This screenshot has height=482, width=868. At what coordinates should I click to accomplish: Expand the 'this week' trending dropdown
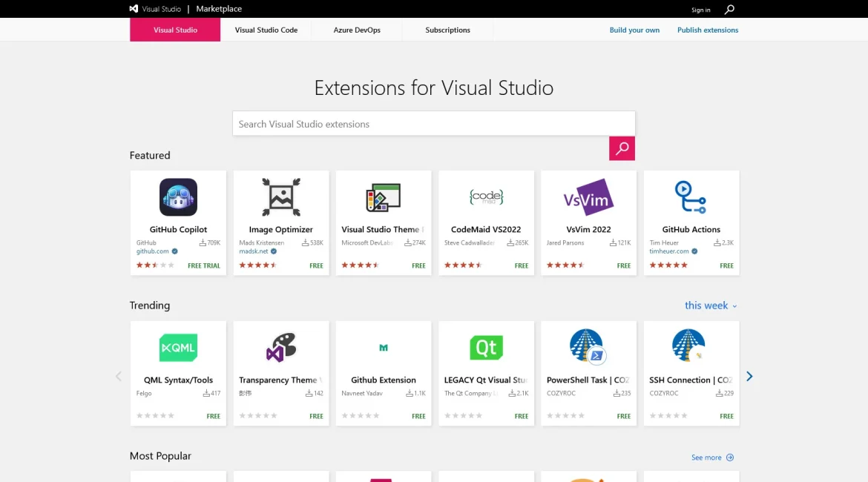click(711, 306)
